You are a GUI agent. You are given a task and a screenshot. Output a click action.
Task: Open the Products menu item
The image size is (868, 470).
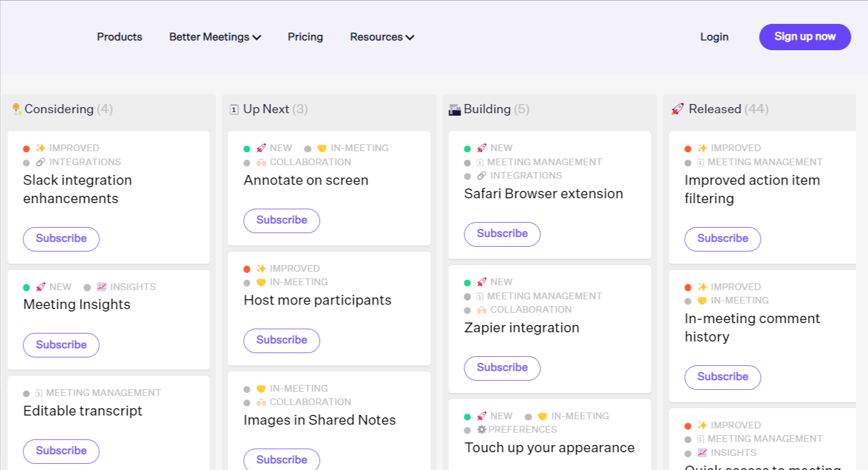(119, 37)
